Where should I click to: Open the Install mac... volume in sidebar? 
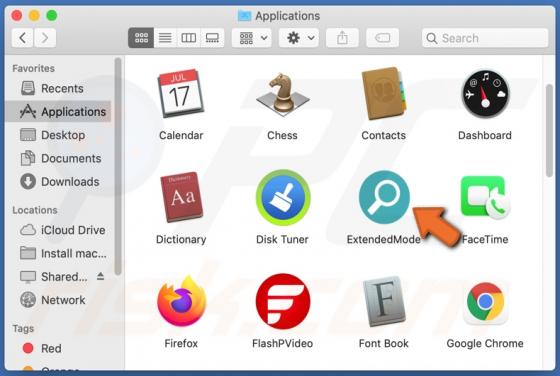(58, 253)
